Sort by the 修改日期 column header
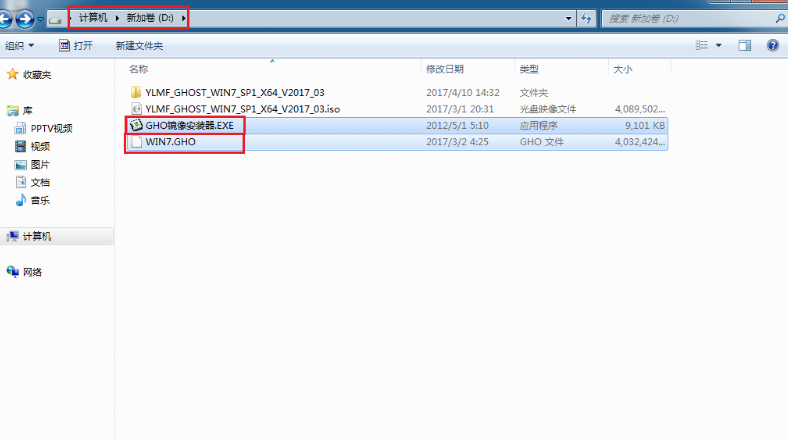 [x=445, y=69]
